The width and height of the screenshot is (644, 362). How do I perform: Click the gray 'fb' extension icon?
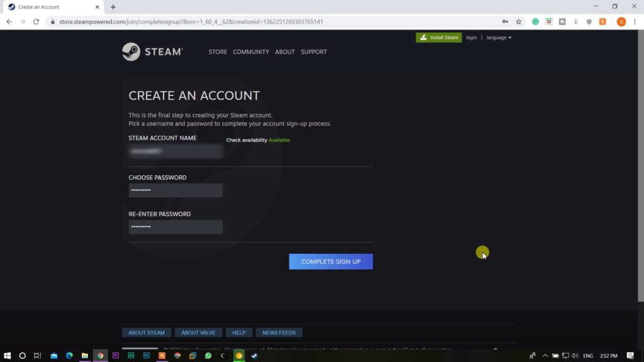(562, 22)
